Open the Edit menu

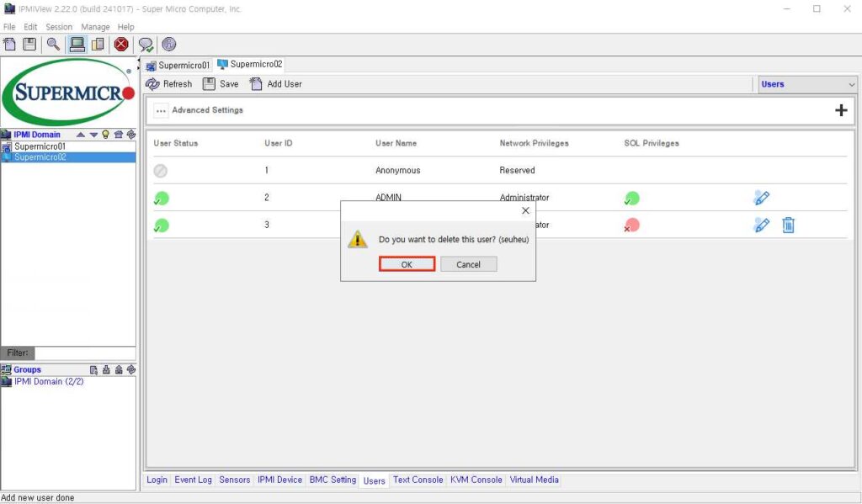click(30, 26)
